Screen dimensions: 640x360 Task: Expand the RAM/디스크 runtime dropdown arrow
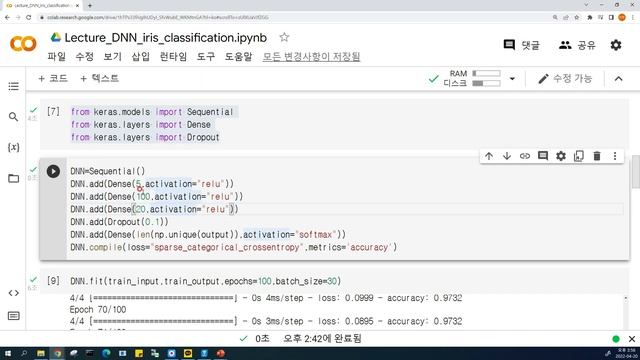click(512, 78)
